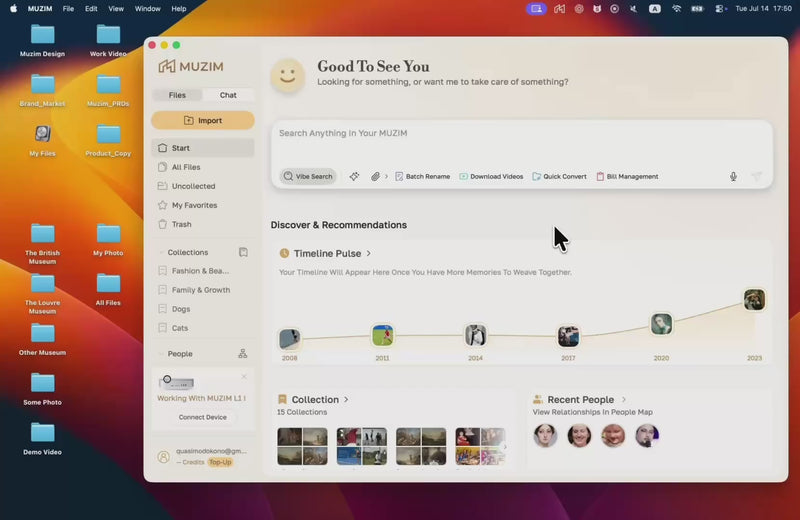Open the Apple menu

(x=13, y=9)
